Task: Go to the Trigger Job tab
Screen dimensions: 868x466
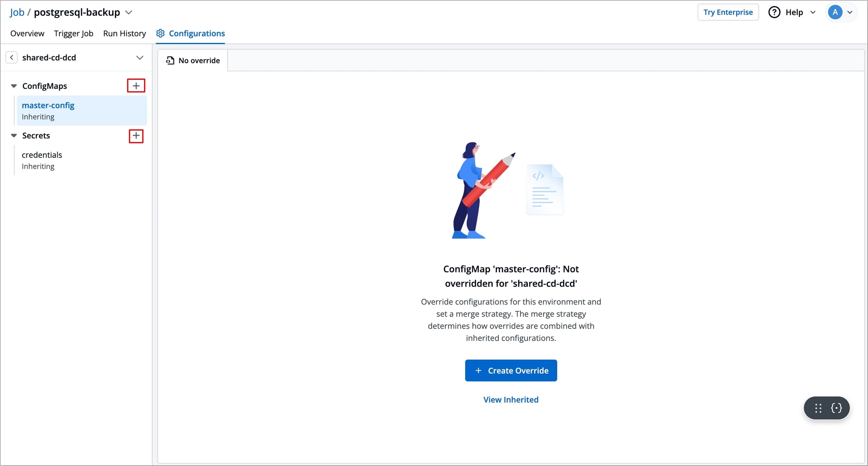Action: click(x=73, y=34)
